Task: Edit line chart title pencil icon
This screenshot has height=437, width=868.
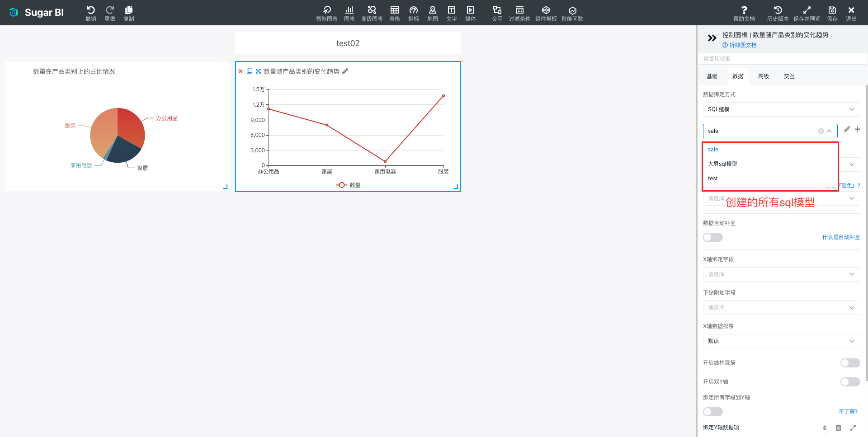Action: (345, 71)
